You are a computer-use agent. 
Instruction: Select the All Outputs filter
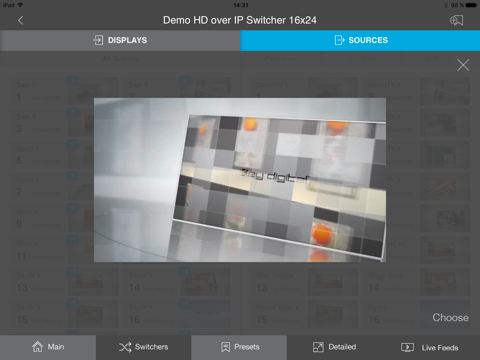click(x=120, y=59)
